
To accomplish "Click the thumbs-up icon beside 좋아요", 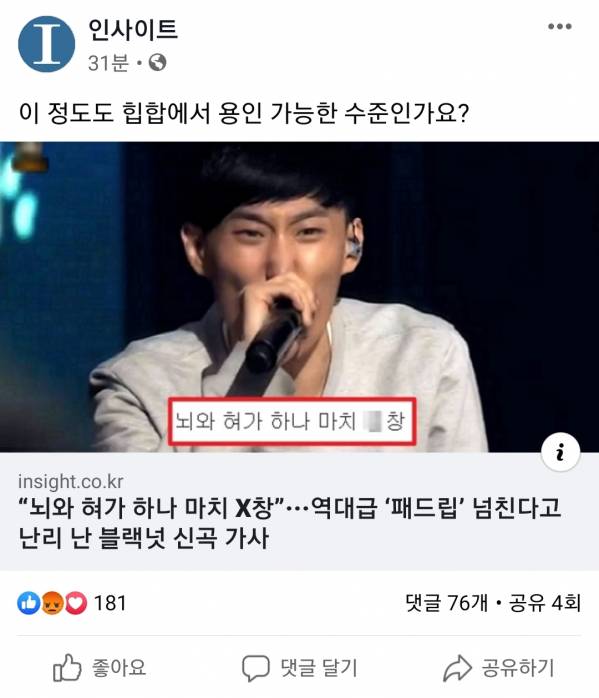I will [67, 668].
